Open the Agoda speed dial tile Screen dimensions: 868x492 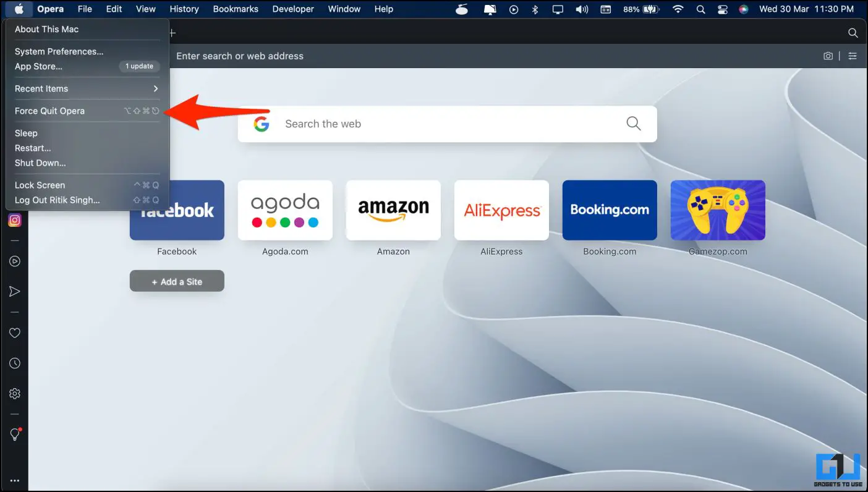tap(285, 210)
